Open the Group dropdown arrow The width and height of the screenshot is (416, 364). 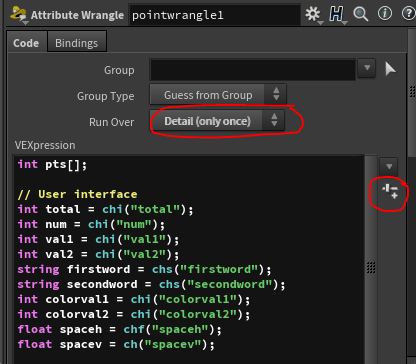367,68
